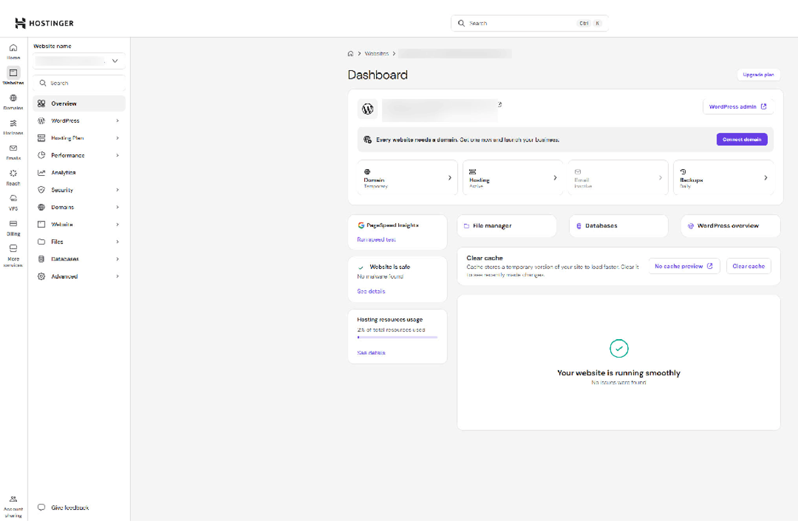798x532 pixels.
Task: Expand Domains in the sidebar menu
Action: point(79,207)
